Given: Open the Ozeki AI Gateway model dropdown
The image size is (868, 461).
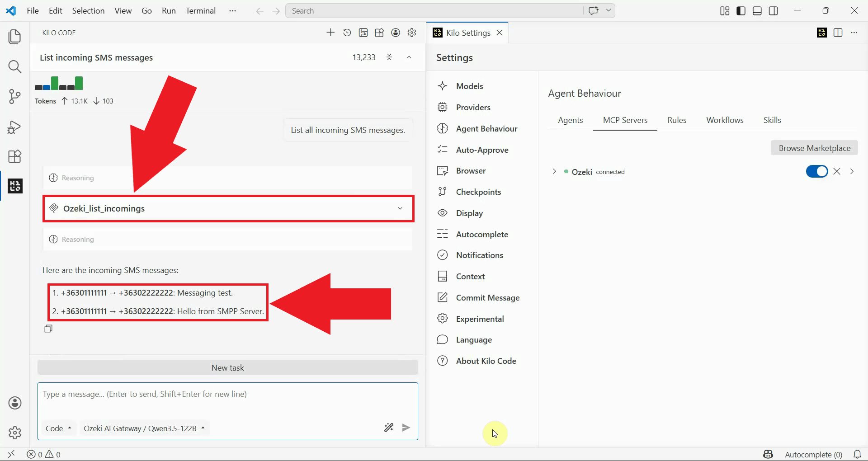Looking at the screenshot, I should [144, 428].
